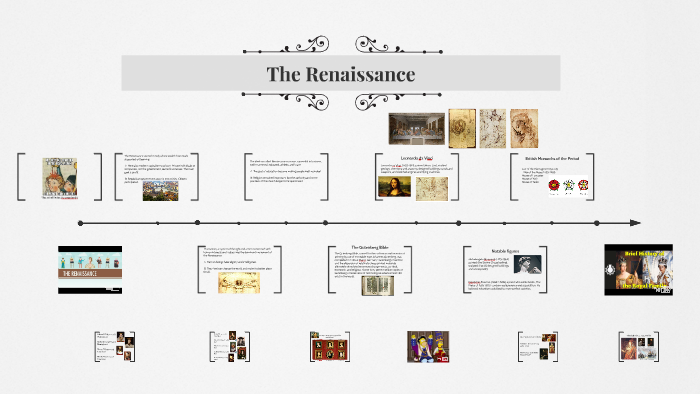Open the cartoon king image in bottom row
Viewport: 700px width, 394px height.
click(428, 346)
